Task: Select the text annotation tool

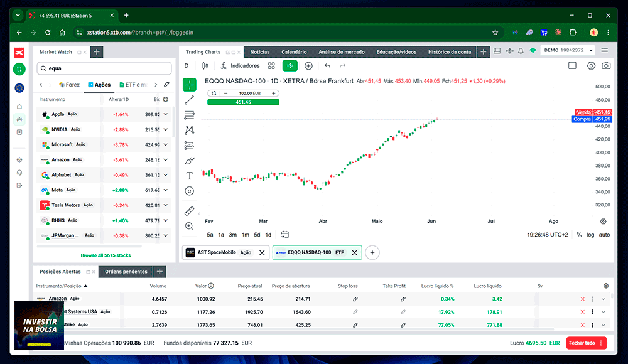Action: (190, 176)
